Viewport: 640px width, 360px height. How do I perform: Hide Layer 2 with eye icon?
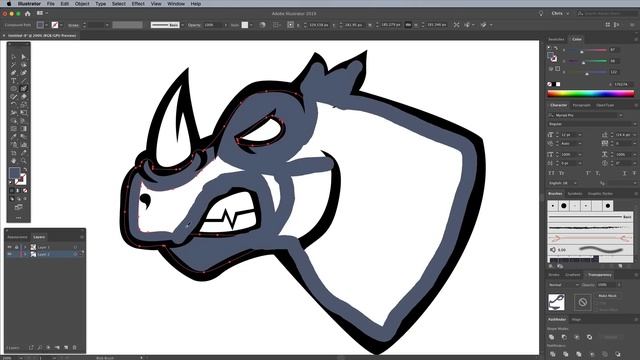pos(9,254)
